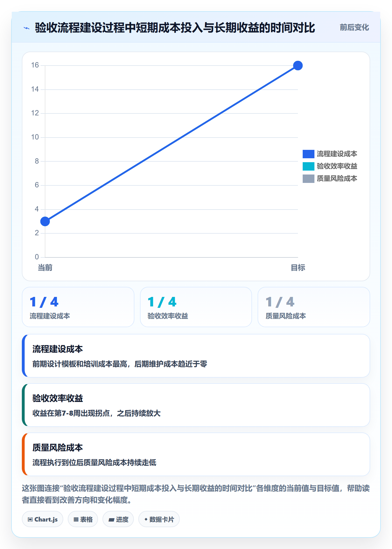Select the 当前 data point on chart
The width and height of the screenshot is (392, 549).
click(x=45, y=222)
